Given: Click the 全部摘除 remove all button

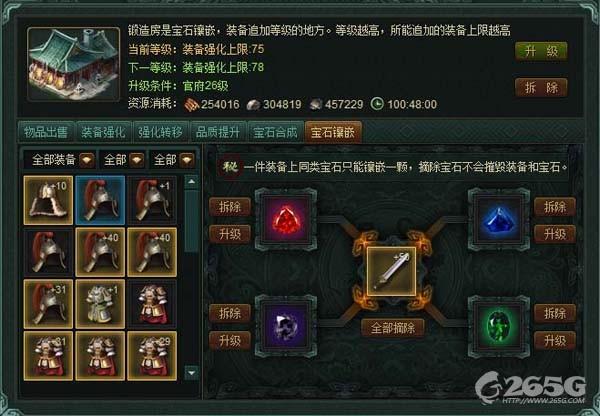Looking at the screenshot, I should coord(393,328).
